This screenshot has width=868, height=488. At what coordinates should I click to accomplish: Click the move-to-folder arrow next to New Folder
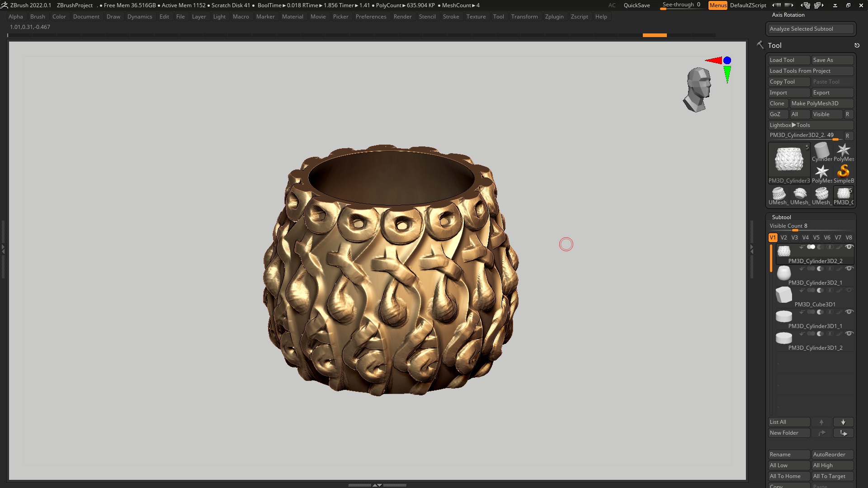tap(821, 433)
